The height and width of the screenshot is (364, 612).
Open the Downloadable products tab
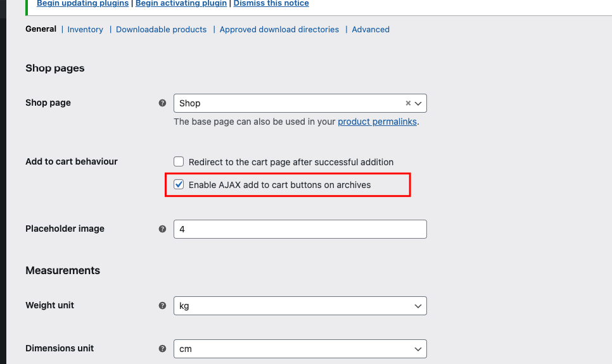(161, 30)
